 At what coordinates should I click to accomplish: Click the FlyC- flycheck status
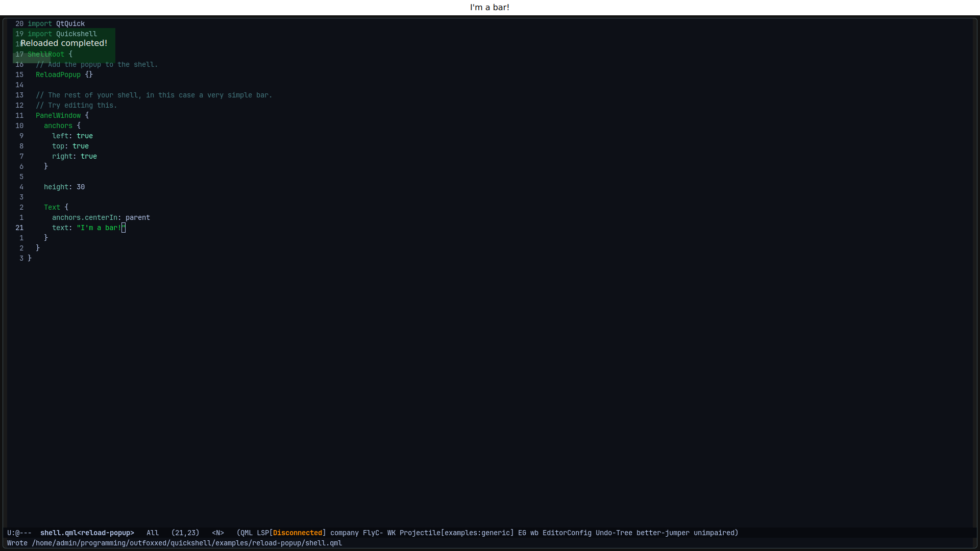373,533
